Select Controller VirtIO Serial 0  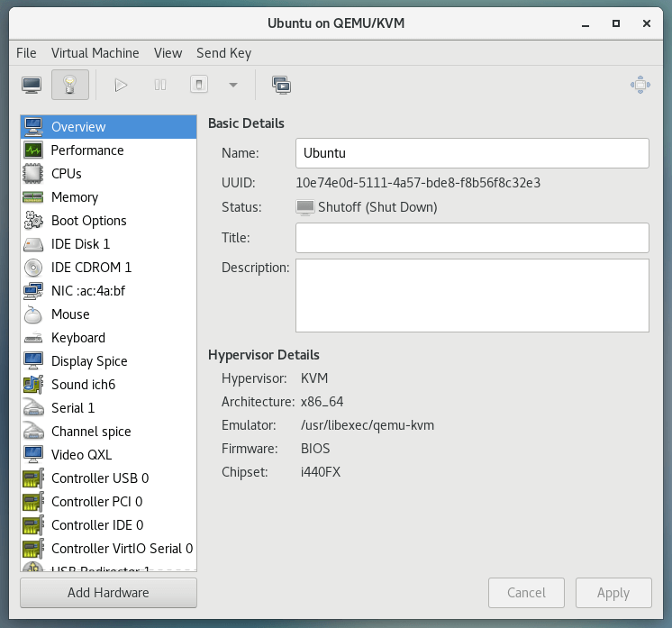[108, 549]
